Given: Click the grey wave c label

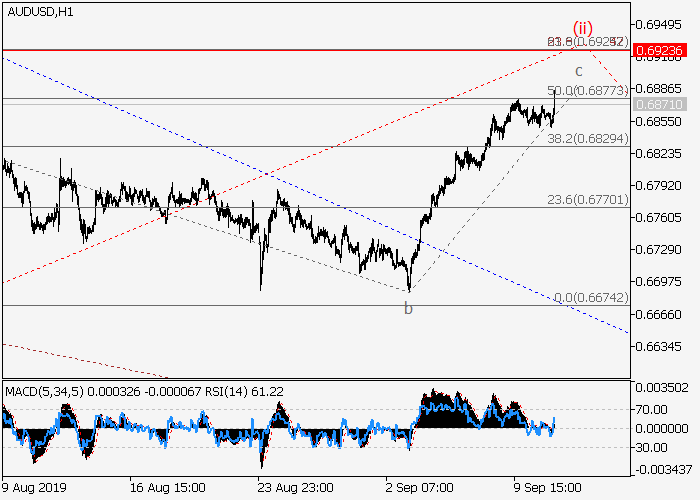Looking at the screenshot, I should 578,71.
